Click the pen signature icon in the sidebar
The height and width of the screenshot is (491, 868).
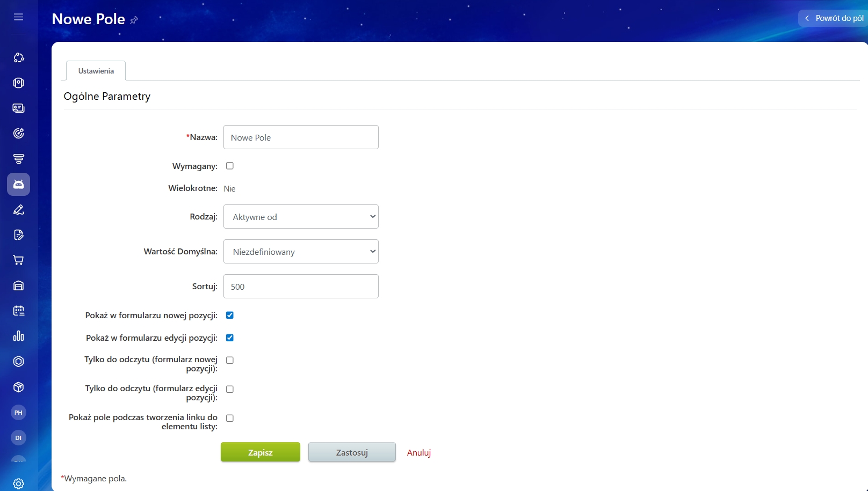click(18, 209)
